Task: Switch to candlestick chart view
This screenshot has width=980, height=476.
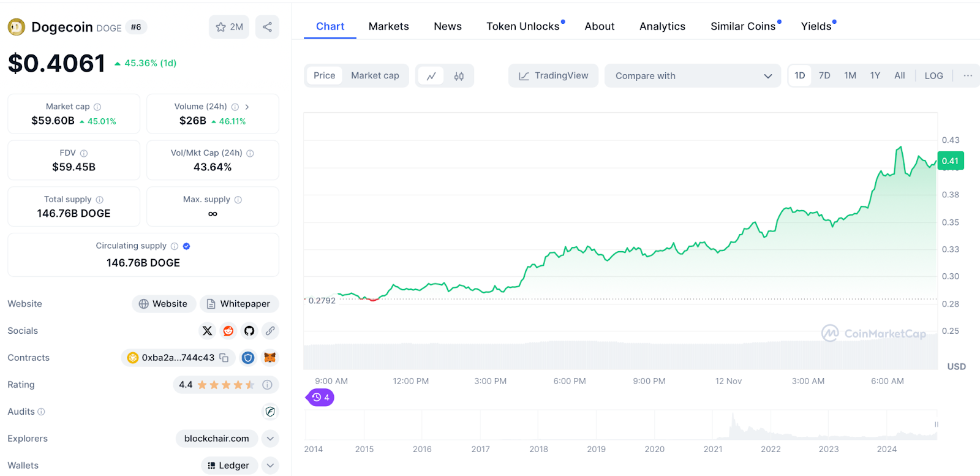Action: point(459,76)
